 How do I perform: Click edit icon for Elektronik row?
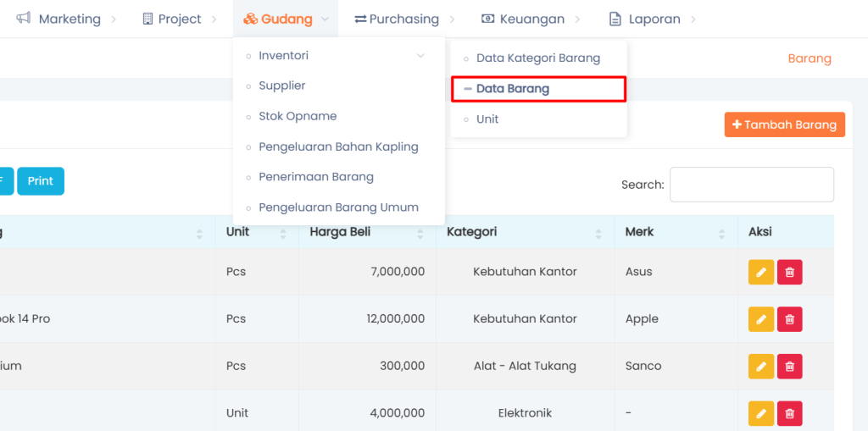coord(761,413)
